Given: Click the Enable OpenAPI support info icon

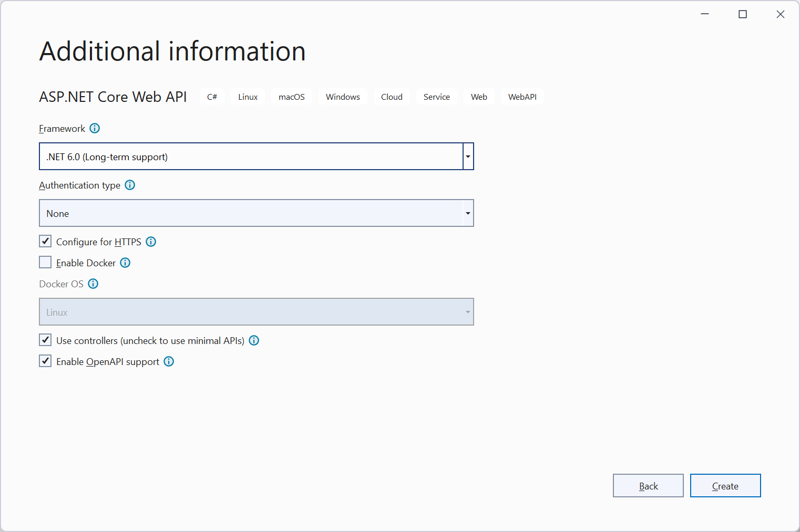Looking at the screenshot, I should [169, 361].
